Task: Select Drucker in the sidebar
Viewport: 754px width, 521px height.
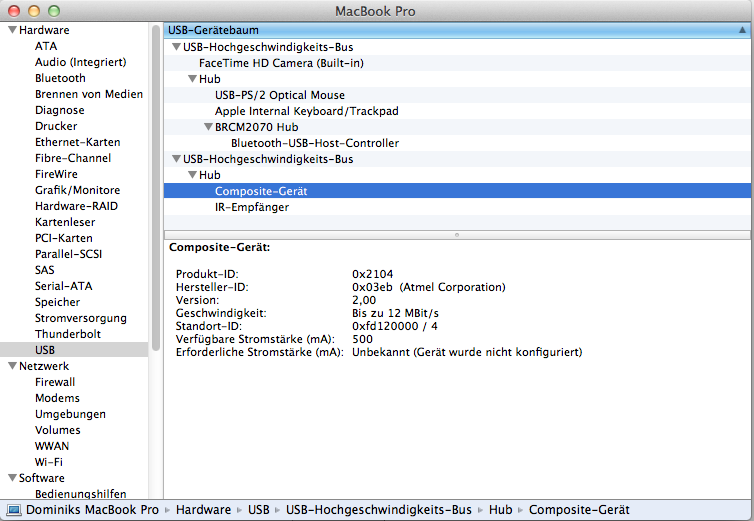Action: click(x=56, y=126)
